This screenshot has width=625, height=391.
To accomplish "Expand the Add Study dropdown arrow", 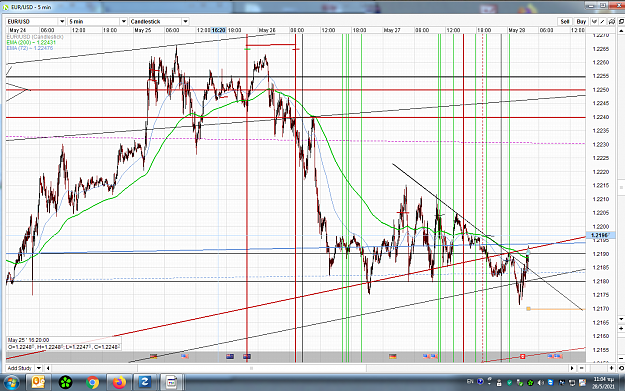I will pos(39,368).
